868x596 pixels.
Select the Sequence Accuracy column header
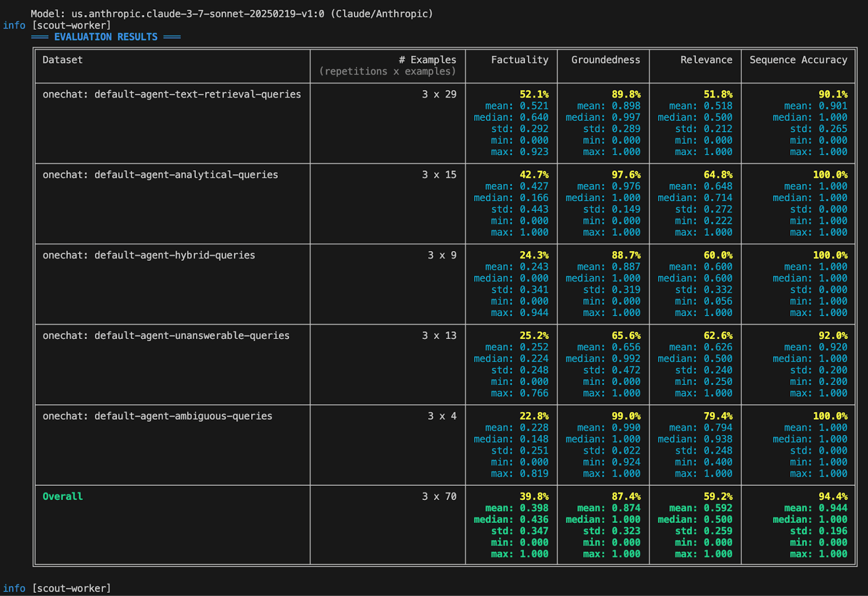797,60
